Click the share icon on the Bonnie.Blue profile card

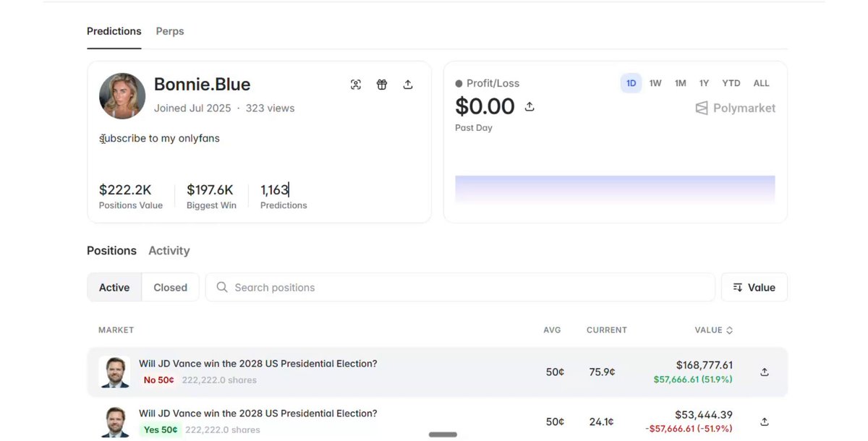click(x=408, y=85)
